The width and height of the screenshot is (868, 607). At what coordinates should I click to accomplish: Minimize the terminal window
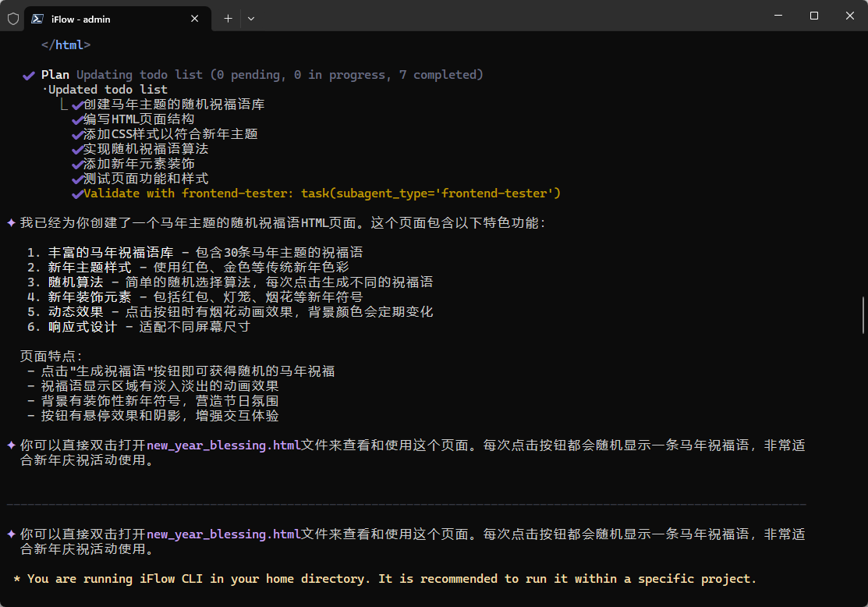(778, 16)
